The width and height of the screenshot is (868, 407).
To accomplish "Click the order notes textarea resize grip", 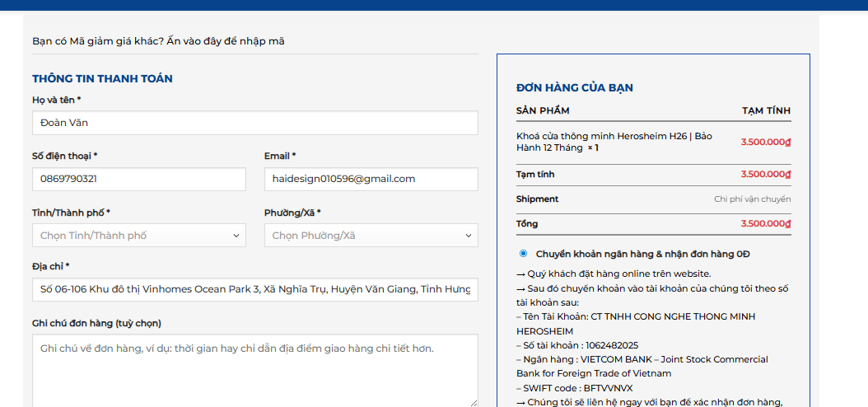I will pos(474,404).
